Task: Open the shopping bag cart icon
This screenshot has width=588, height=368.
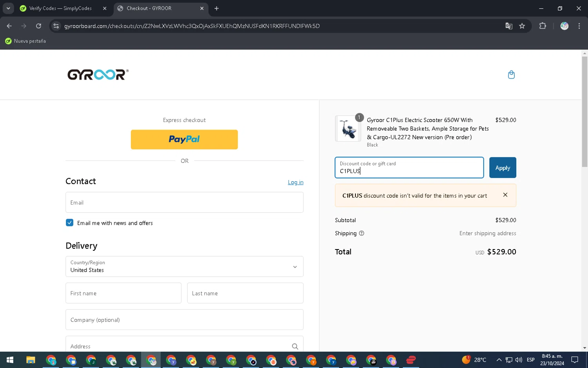Action: coord(511,75)
